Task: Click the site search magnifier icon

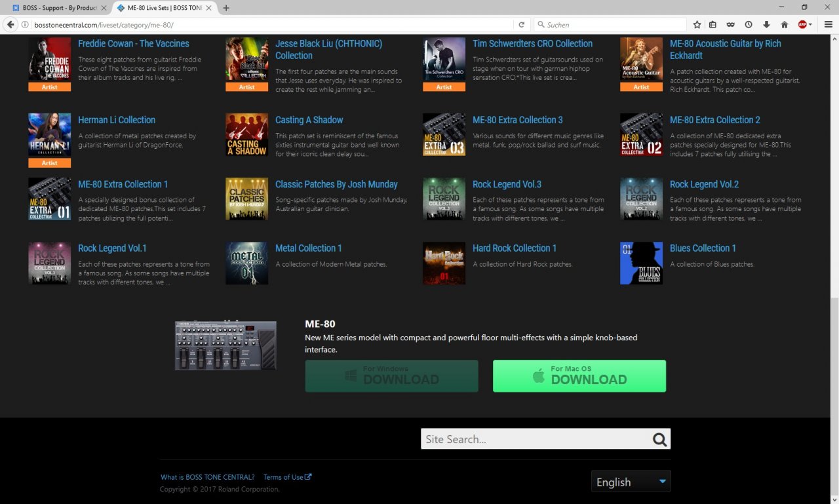Action: [x=659, y=439]
